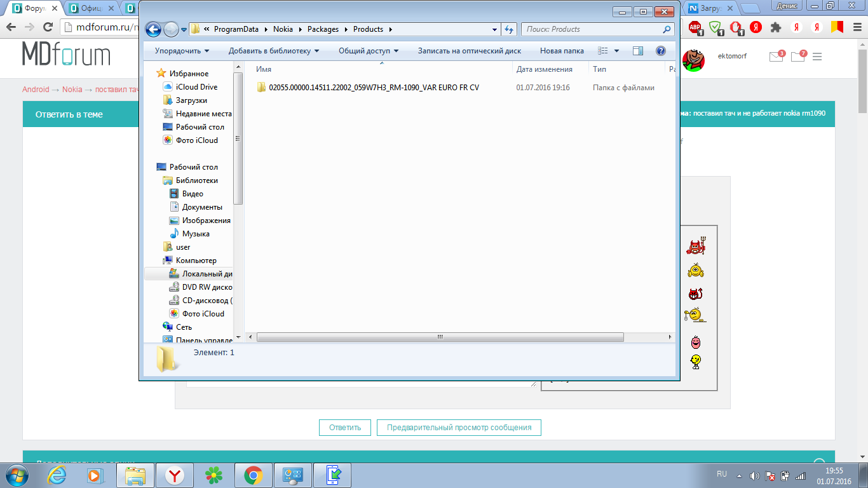
Task: Click Предварительный просмотр сообщения button
Action: [x=459, y=428]
